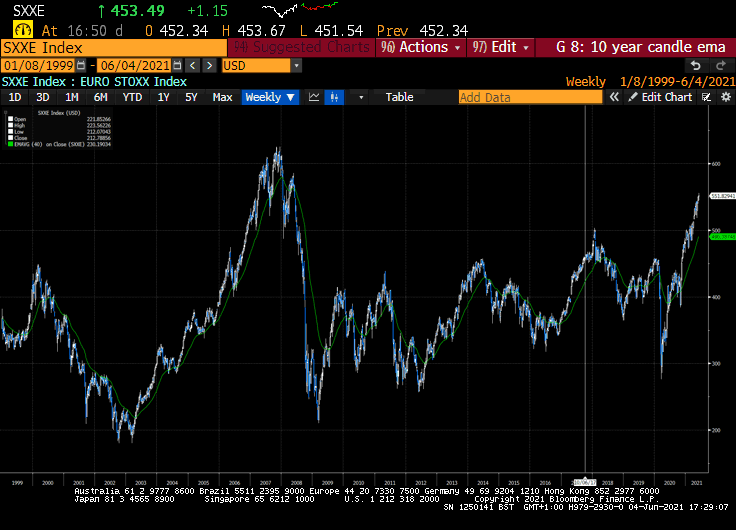Select the 5Y range tab
736x530 pixels.
(191, 97)
